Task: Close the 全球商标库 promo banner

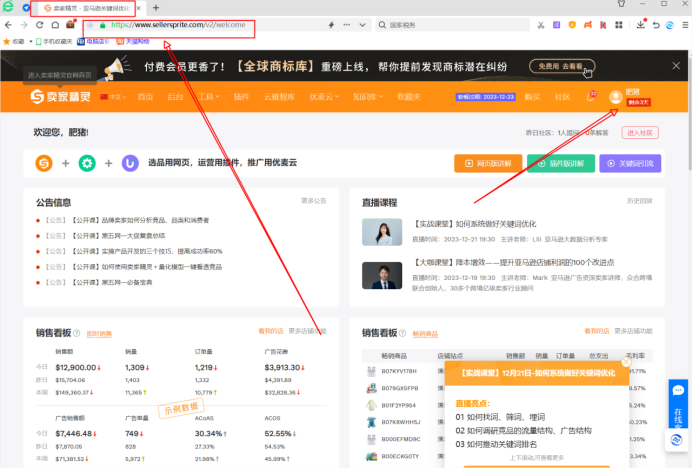Action: pyautogui.click(x=676, y=66)
